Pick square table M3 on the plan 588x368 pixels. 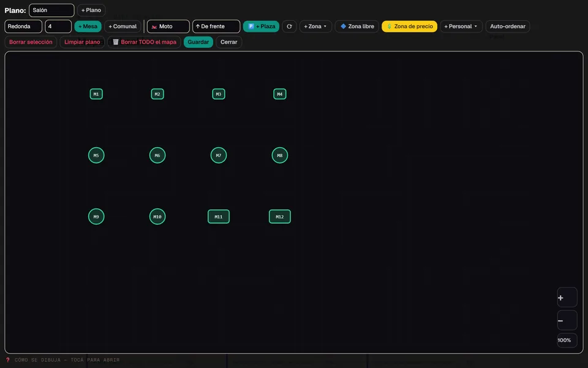tap(219, 94)
